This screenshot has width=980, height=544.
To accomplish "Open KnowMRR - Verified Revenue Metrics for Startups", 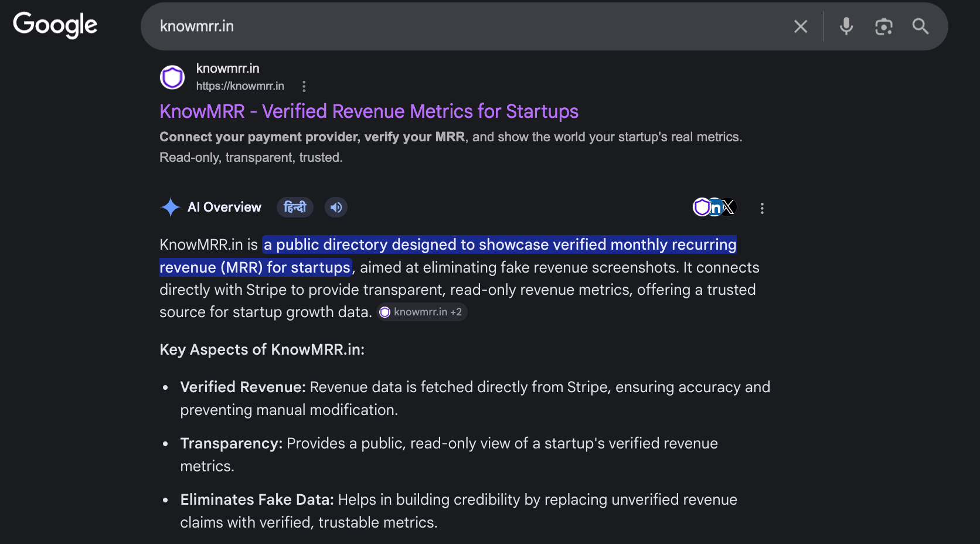I will [369, 111].
